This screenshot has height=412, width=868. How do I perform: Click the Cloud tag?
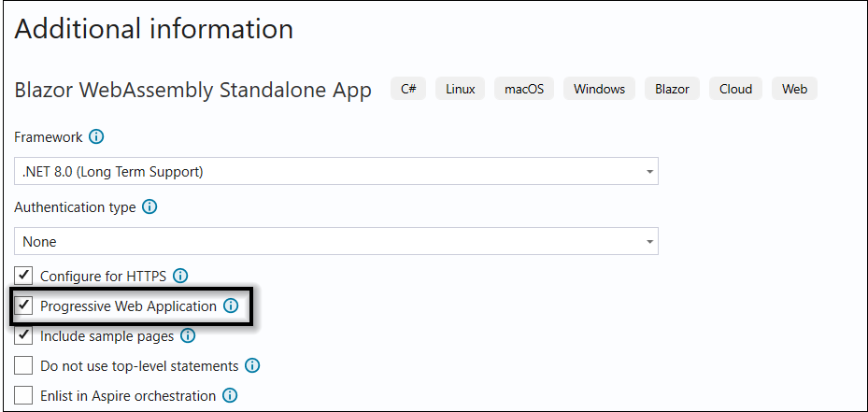coord(735,89)
